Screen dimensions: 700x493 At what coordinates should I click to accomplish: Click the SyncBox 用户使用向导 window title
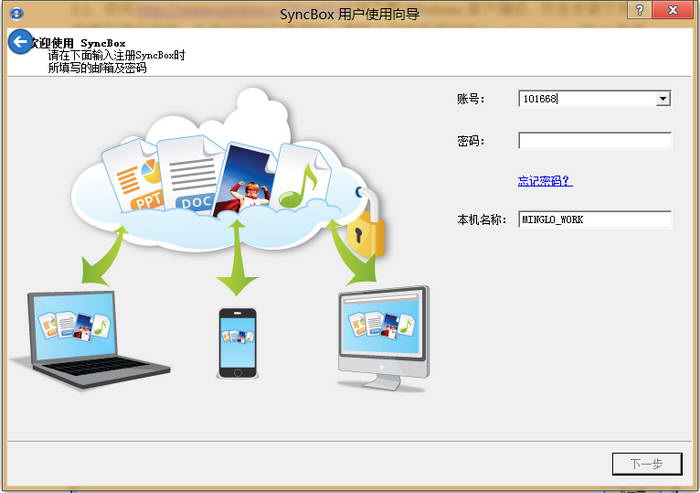tap(349, 14)
